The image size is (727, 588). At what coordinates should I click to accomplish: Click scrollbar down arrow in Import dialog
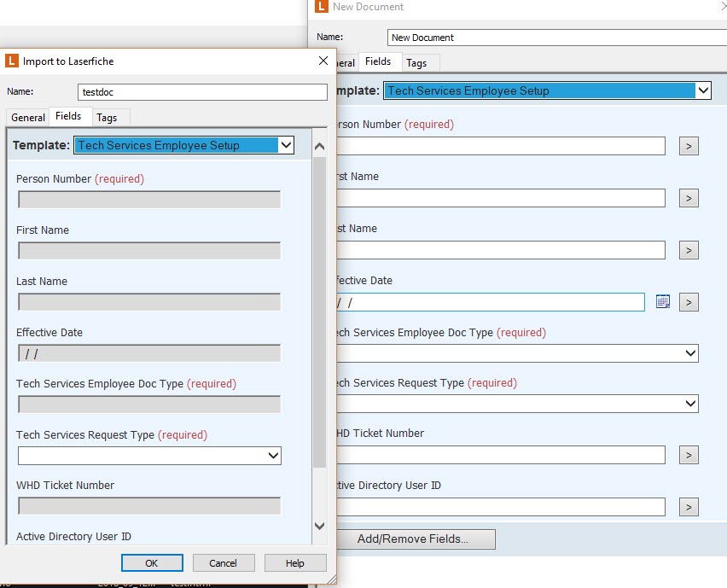(x=320, y=527)
